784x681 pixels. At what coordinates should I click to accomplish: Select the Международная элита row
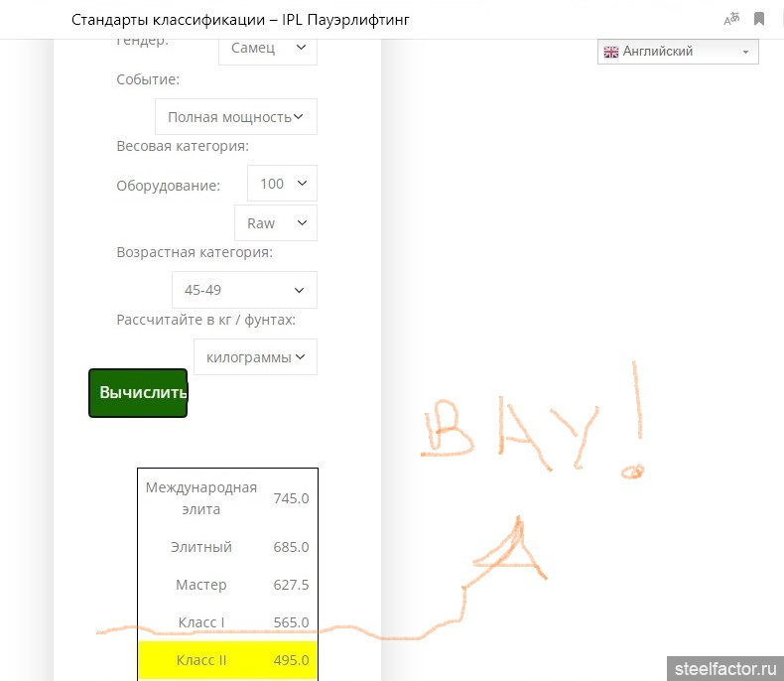pos(227,498)
